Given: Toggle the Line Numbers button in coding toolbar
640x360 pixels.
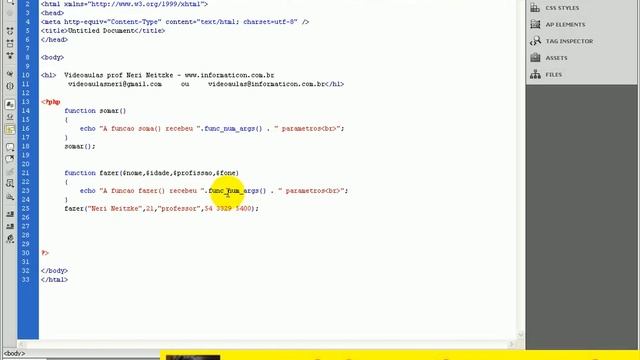Looking at the screenshot, I should [x=10, y=104].
